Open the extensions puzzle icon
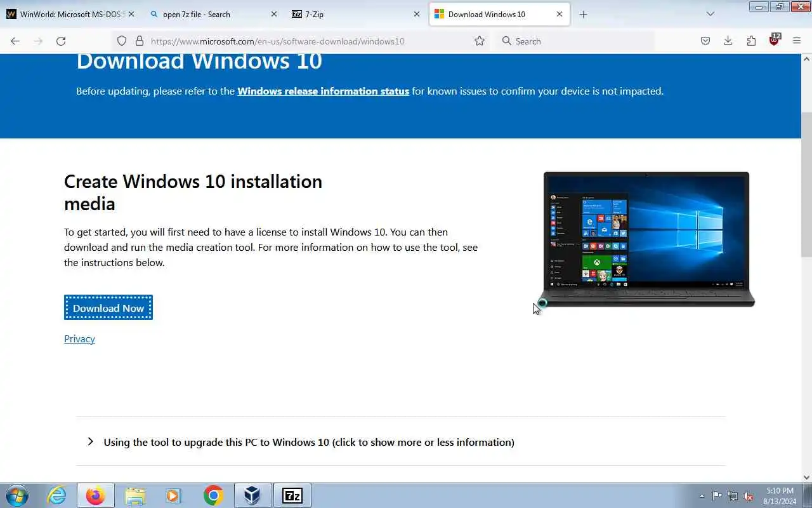The width and height of the screenshot is (812, 508). coord(751,41)
